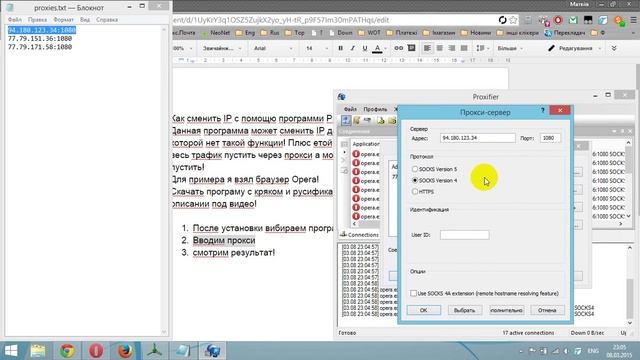Toggle bold formatting in Google Docs toolbar
Screen dimensions: 640x360
click(x=340, y=48)
